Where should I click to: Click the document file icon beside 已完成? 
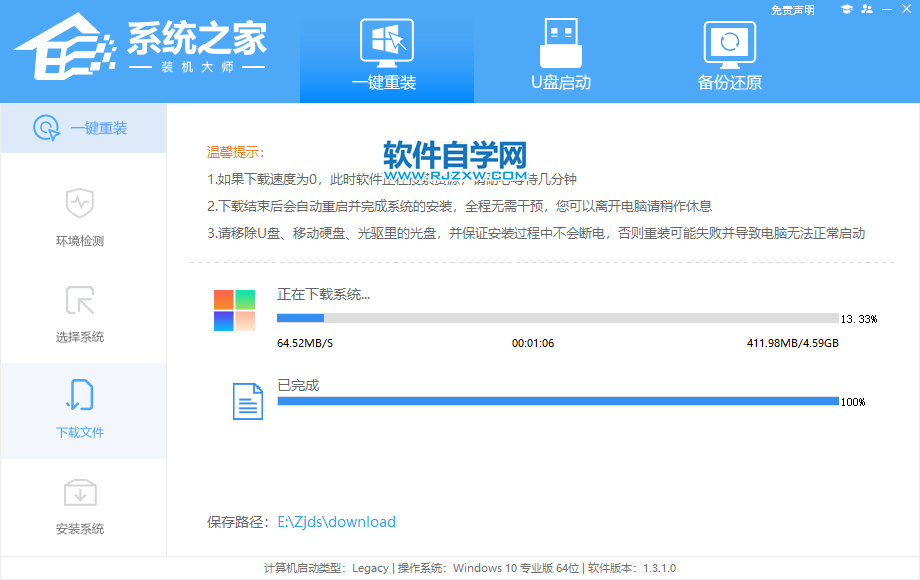(x=248, y=401)
